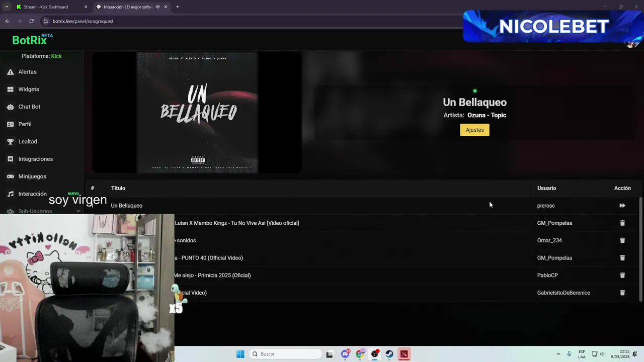Viewport: 644px width, 362px height.
Task: Click the Perfil ID card icon
Action: [x=10, y=124]
